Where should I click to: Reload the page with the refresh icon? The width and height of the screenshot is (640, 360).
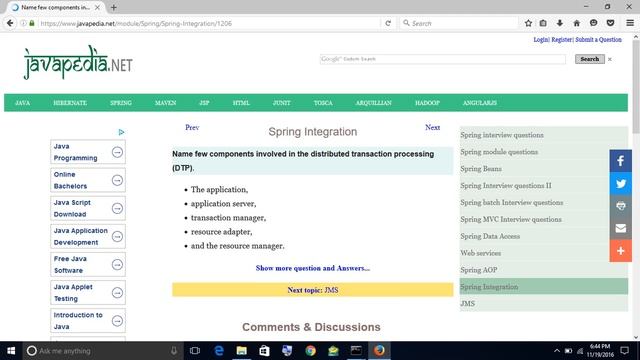388,23
